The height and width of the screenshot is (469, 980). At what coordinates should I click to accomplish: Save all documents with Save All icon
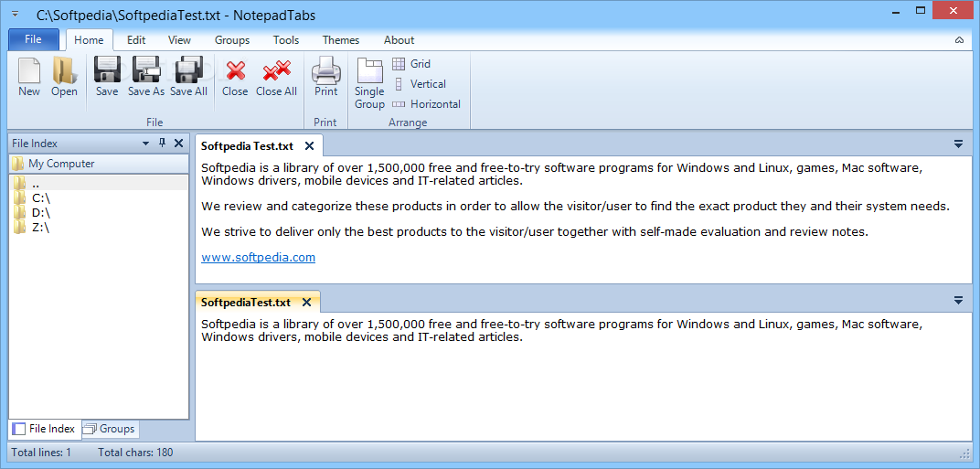(188, 77)
